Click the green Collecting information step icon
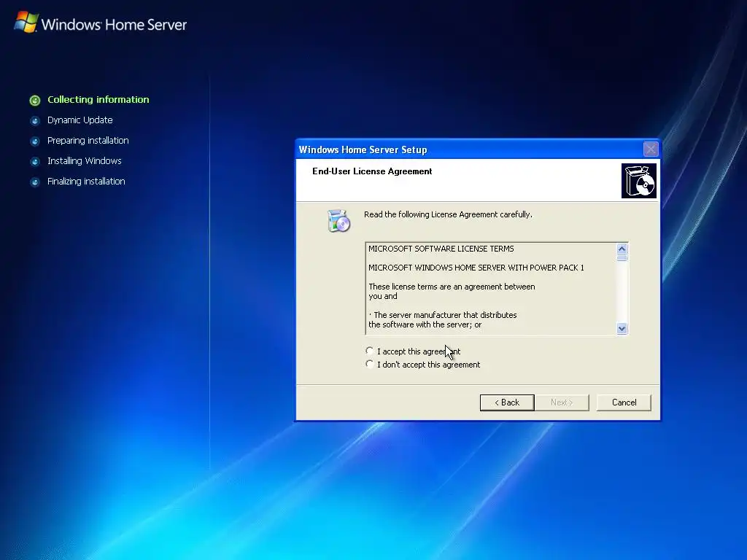The image size is (747, 560). point(35,100)
